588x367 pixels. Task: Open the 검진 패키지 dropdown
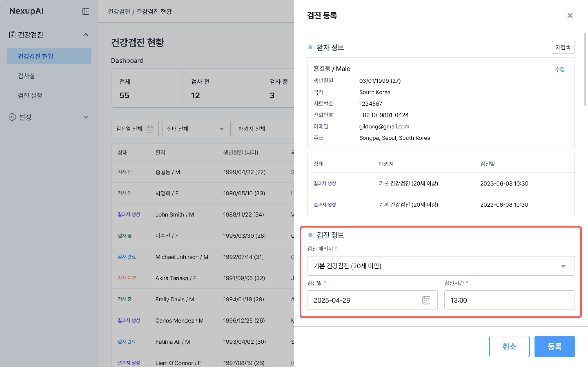click(x=441, y=266)
